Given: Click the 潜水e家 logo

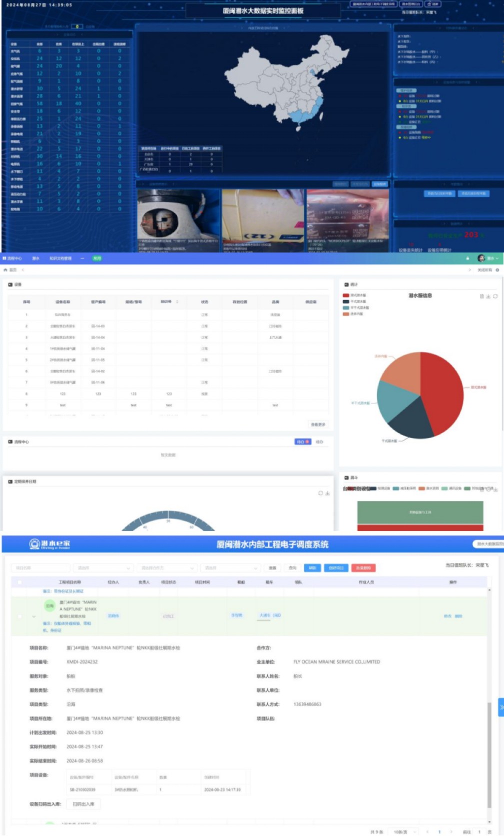Looking at the screenshot, I should pos(49,544).
